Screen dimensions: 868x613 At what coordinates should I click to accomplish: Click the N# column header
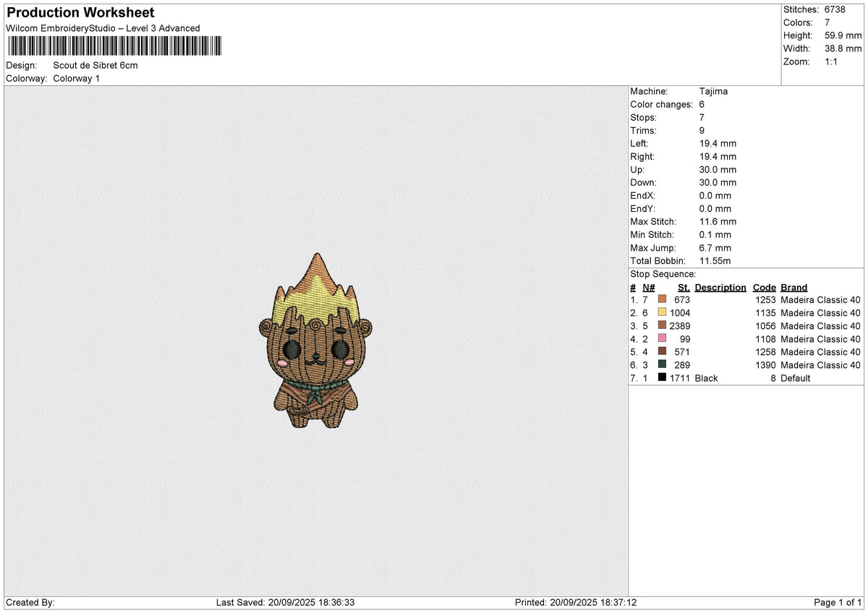tap(648, 288)
